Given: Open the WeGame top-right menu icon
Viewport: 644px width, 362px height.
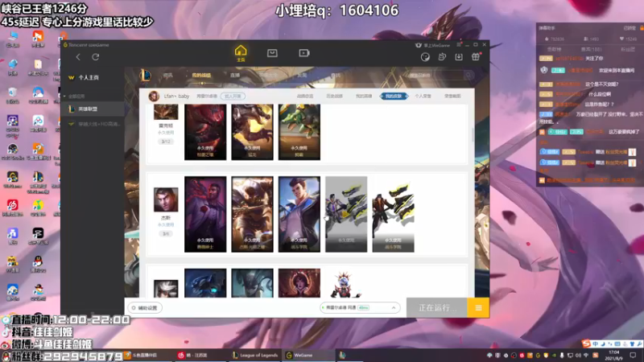Looking at the screenshot, I should click(x=459, y=45).
